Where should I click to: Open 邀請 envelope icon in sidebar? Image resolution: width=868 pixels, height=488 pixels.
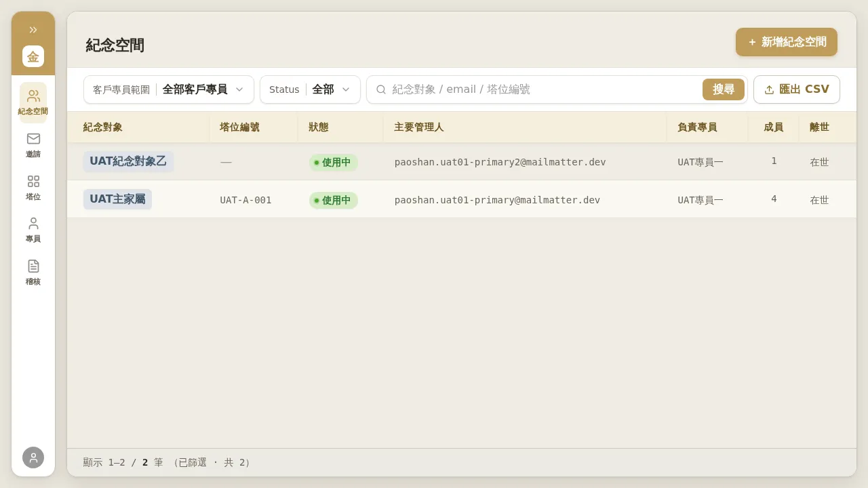coord(33,145)
